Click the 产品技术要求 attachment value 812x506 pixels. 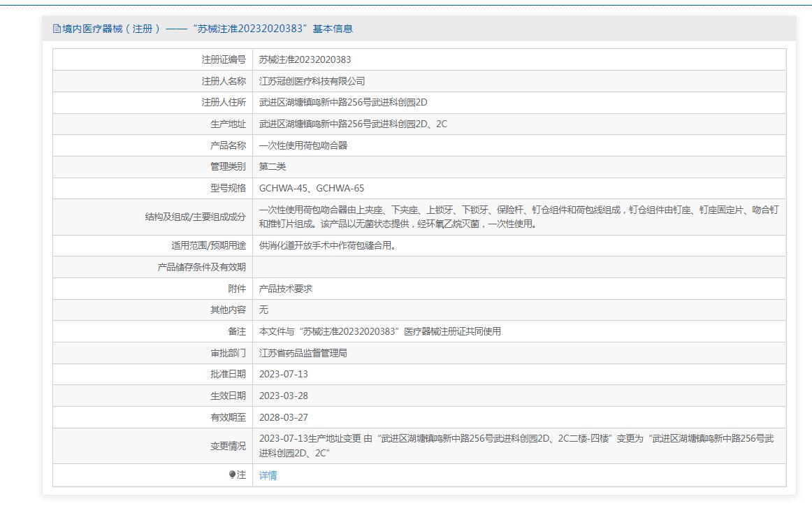(x=285, y=289)
